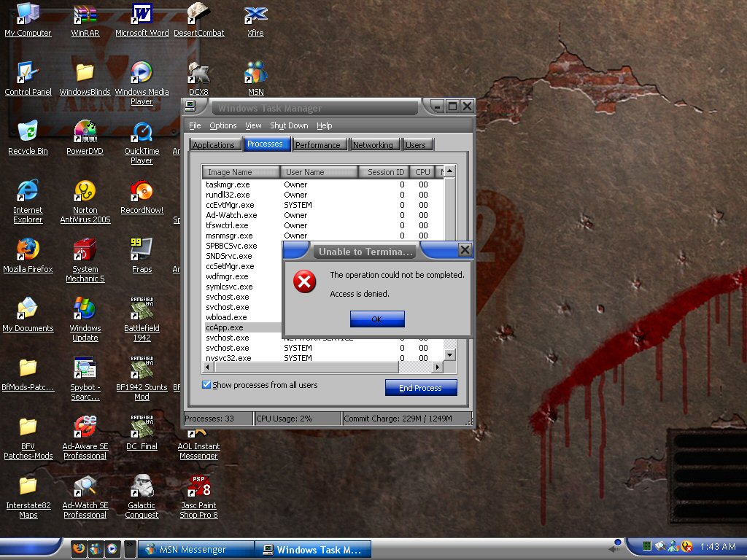Launch Battlefield 1942 desktop shortcut
The image size is (747, 560).
pyautogui.click(x=142, y=319)
